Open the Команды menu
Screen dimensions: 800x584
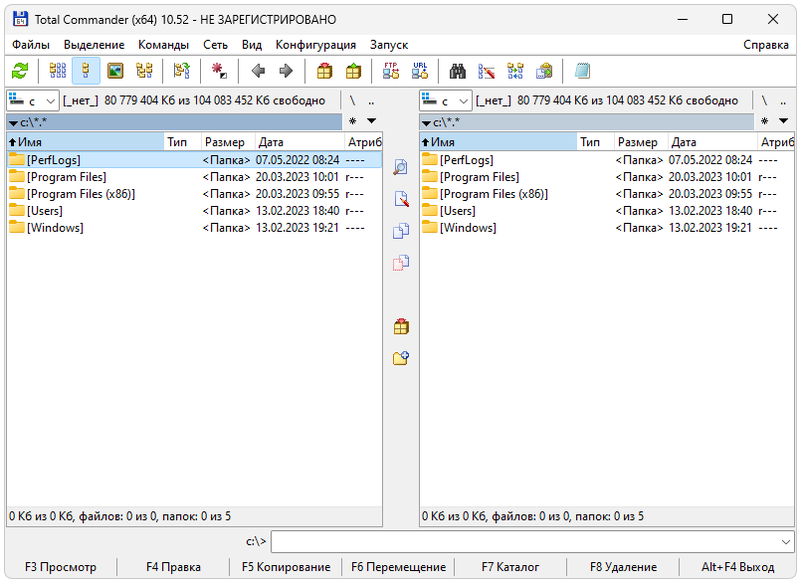163,45
